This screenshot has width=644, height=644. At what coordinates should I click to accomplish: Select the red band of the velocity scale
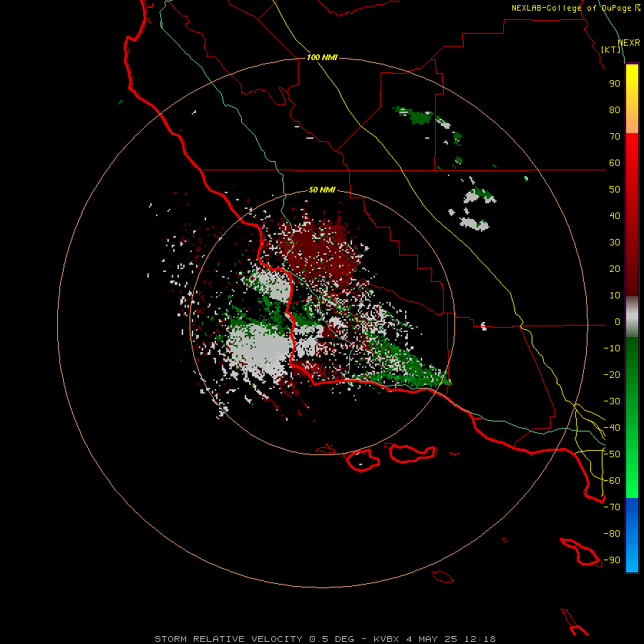click(632, 215)
